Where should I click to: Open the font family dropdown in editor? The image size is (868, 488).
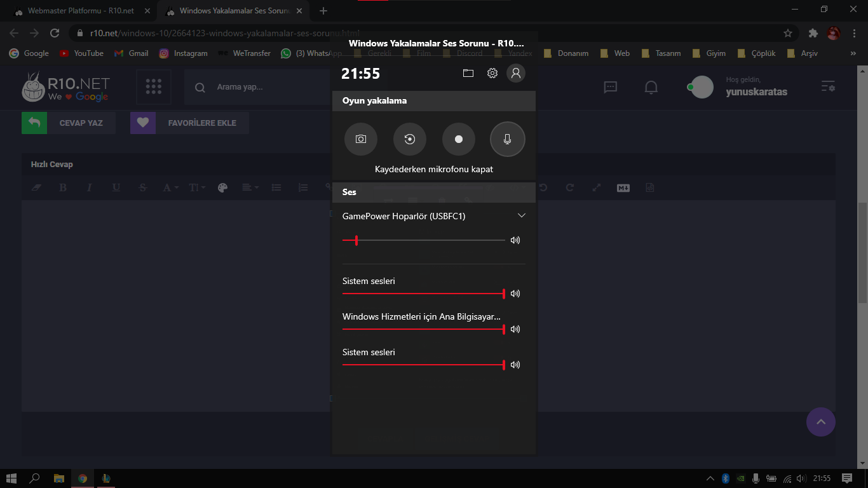[x=170, y=187]
